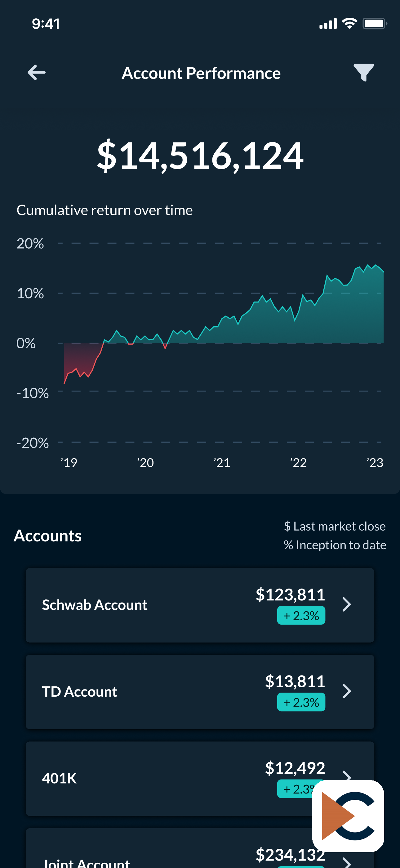This screenshot has width=400, height=868.
Task: Open the TD Account row
Action: [200, 692]
